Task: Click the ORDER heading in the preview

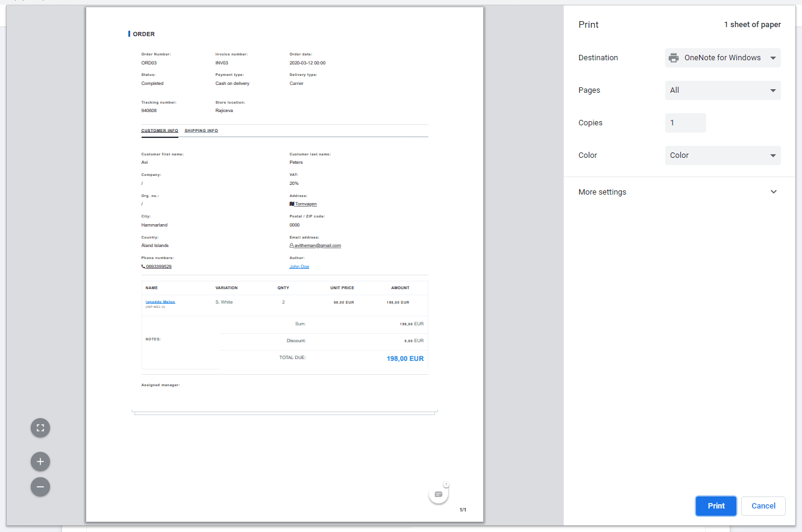Action: click(144, 34)
